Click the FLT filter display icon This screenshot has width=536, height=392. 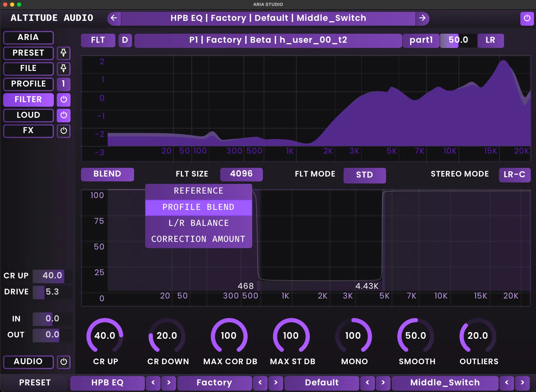pyautogui.click(x=98, y=40)
